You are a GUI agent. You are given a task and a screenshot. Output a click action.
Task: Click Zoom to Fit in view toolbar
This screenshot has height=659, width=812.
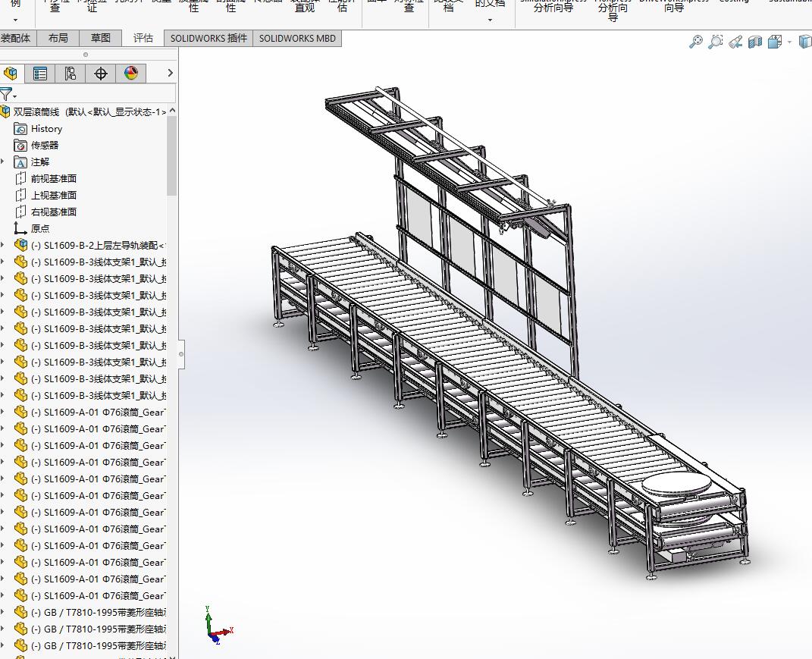pyautogui.click(x=695, y=42)
